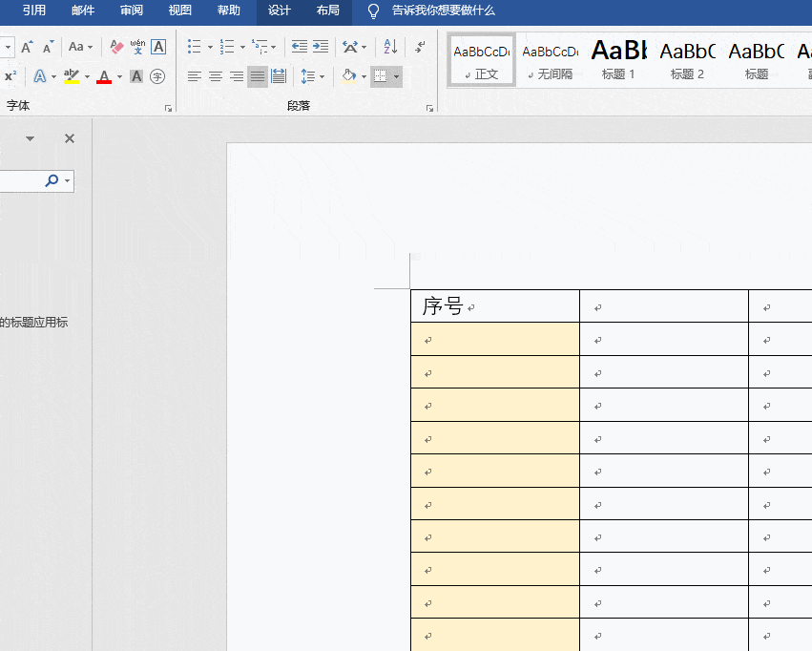Open the 审阅 ribbon tab
Image resolution: width=812 pixels, height=651 pixels.
(x=132, y=10)
